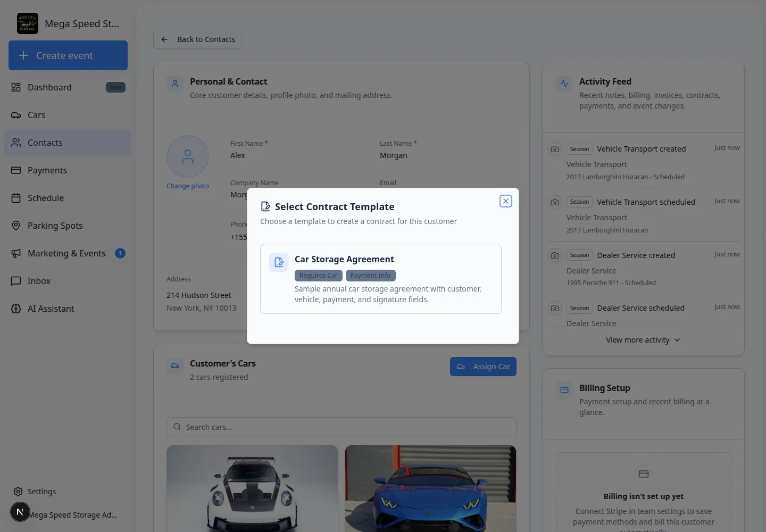766x532 pixels.
Task: Click the Requires Car tag
Action: tap(319, 276)
